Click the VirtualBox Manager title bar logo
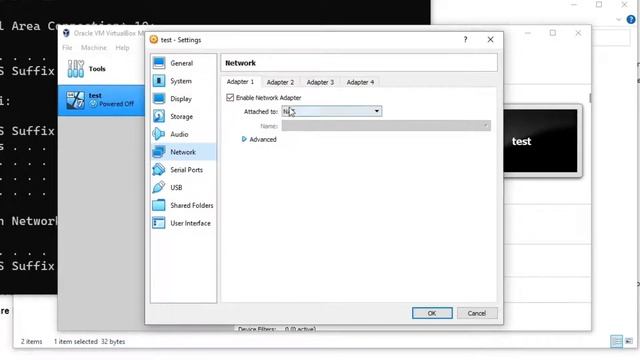 click(66, 33)
